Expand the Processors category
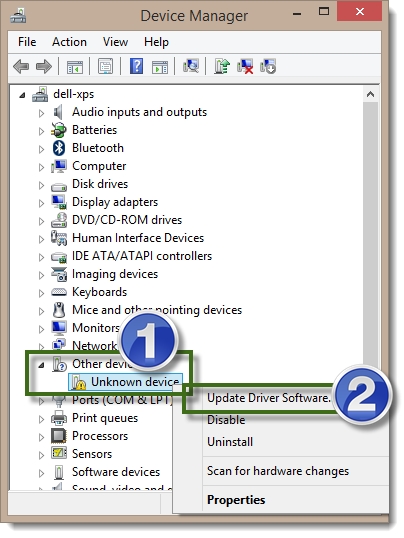Viewport: 404px width, 538px height. pyautogui.click(x=41, y=437)
